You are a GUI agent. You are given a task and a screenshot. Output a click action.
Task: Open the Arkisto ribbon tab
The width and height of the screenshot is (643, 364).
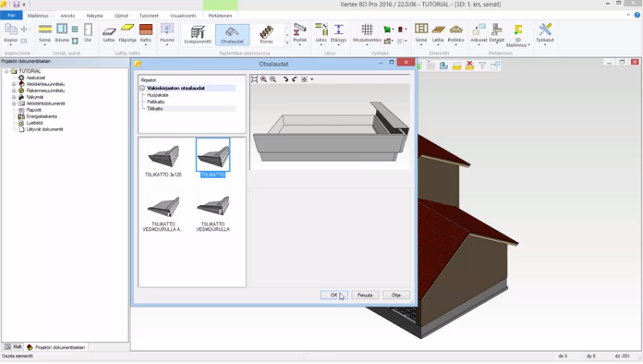(x=68, y=15)
